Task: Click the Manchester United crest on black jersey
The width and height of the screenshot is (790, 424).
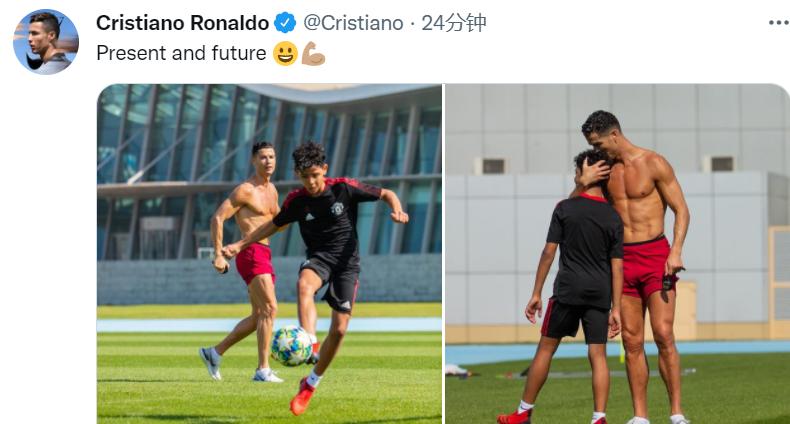Action: click(x=337, y=208)
